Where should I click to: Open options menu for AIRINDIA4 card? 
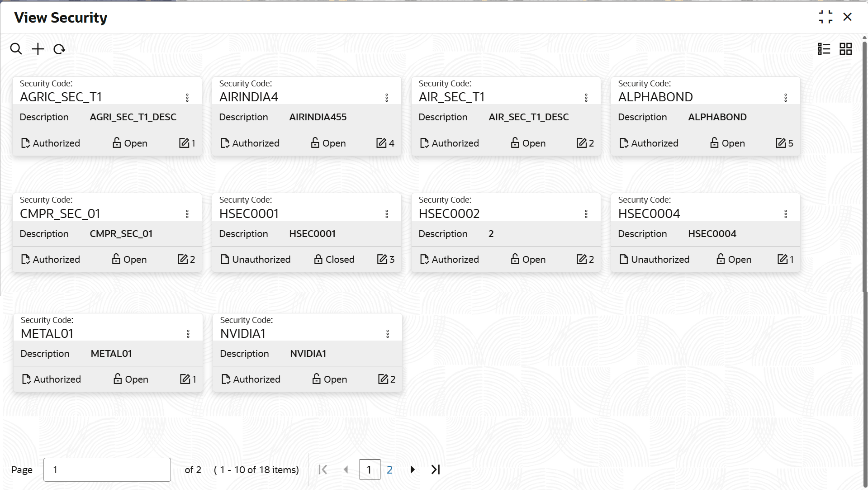tap(387, 98)
